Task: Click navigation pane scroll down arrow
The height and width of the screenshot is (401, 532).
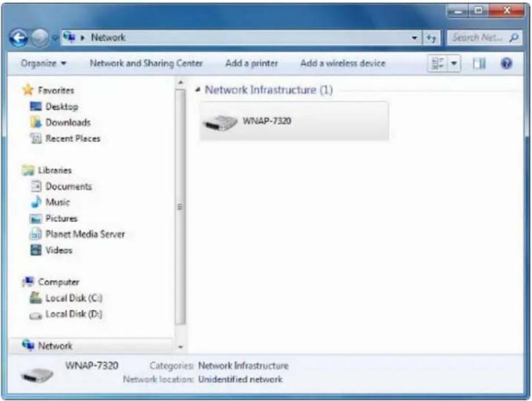Action: 180,347
